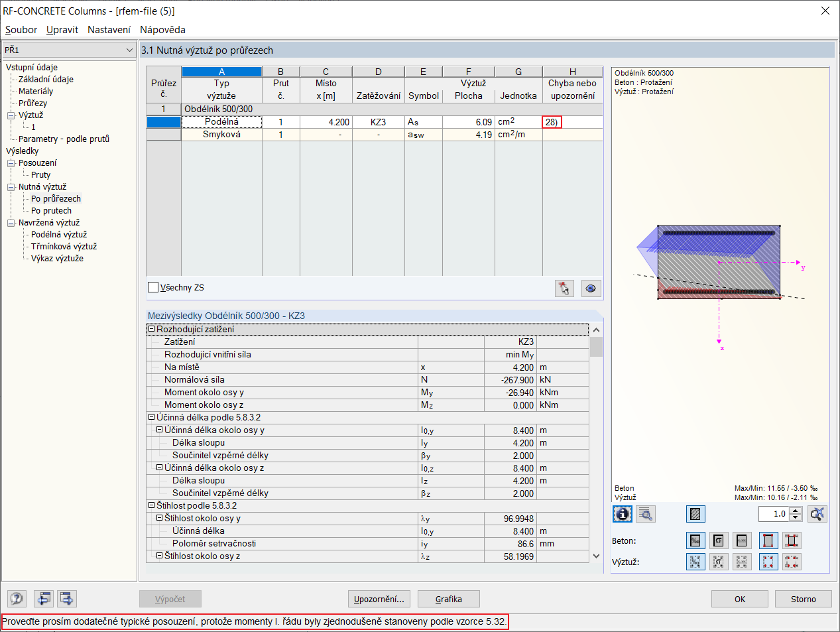Click the Upozornění button
The height and width of the screenshot is (632, 840).
(379, 599)
